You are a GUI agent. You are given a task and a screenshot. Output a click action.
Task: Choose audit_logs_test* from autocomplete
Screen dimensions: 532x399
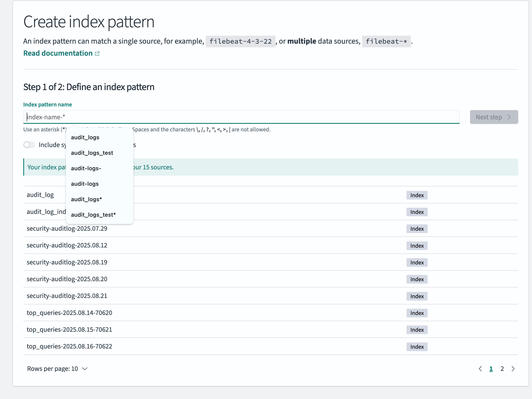(93, 215)
